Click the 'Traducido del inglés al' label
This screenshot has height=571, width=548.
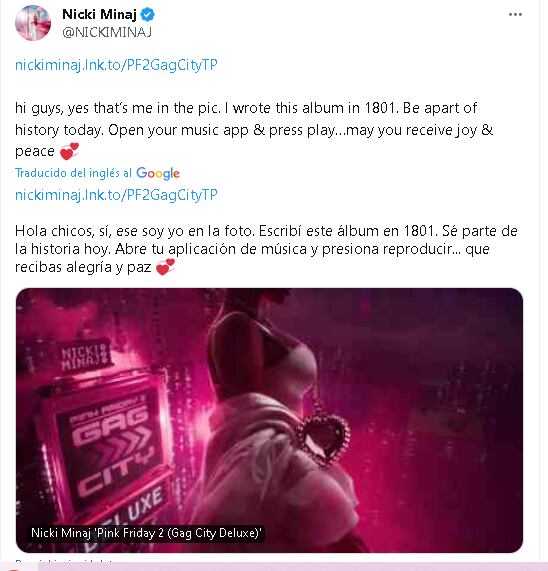click(x=73, y=173)
